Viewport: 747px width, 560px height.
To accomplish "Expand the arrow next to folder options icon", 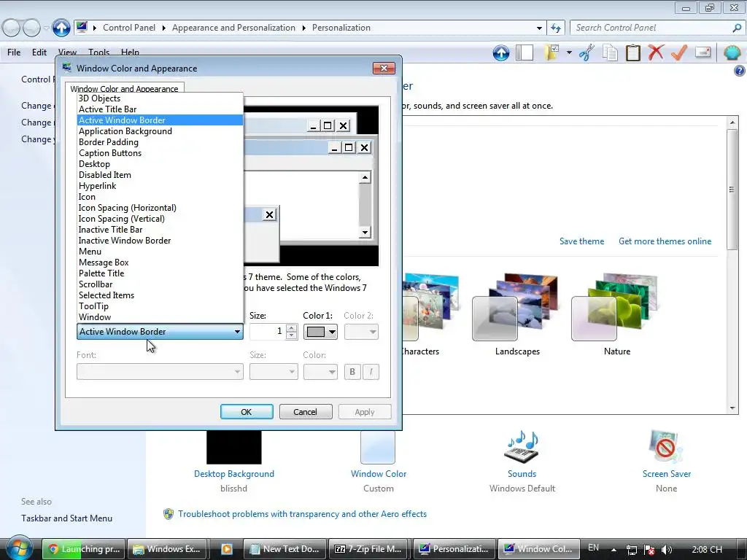I will tap(569, 52).
